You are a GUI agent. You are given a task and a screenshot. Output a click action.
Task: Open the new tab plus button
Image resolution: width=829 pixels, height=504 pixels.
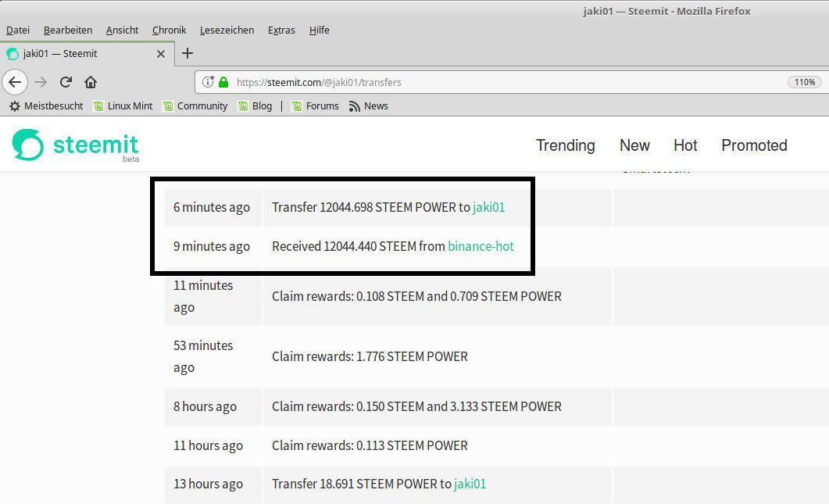pyautogui.click(x=188, y=53)
